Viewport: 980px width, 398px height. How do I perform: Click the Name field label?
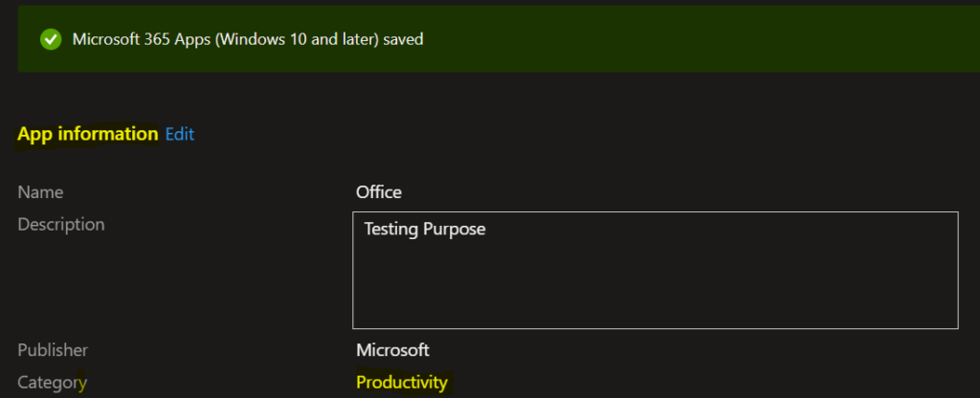pos(40,191)
